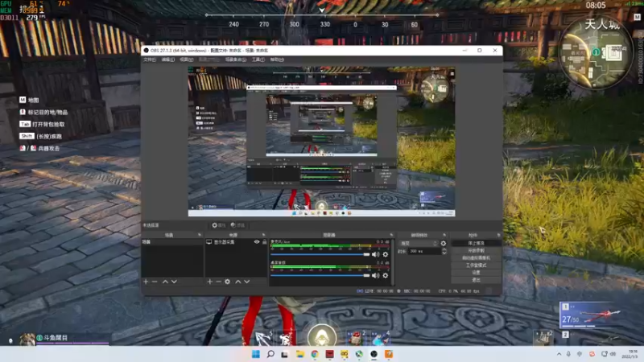Image resolution: width=644 pixels, height=362 pixels.
Task: Remove the selected source with minus icon
Action: 218,282
